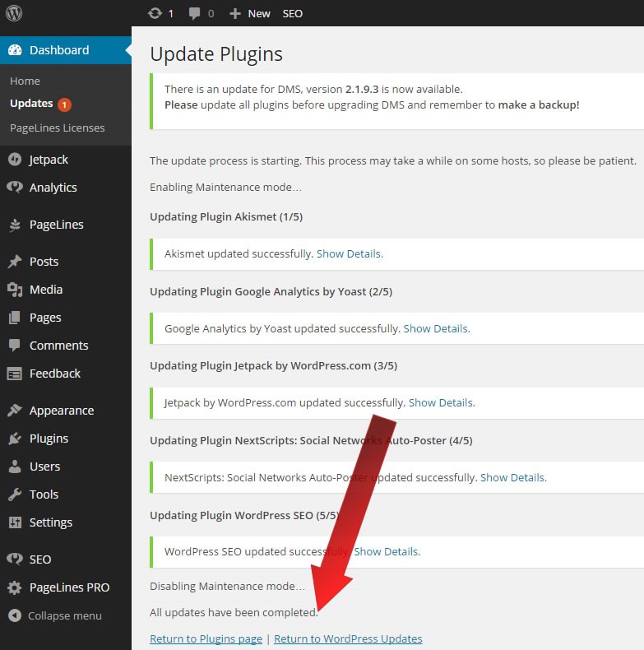The width and height of the screenshot is (644, 650).
Task: Click the Appearance paintbrush icon
Action: (x=15, y=411)
